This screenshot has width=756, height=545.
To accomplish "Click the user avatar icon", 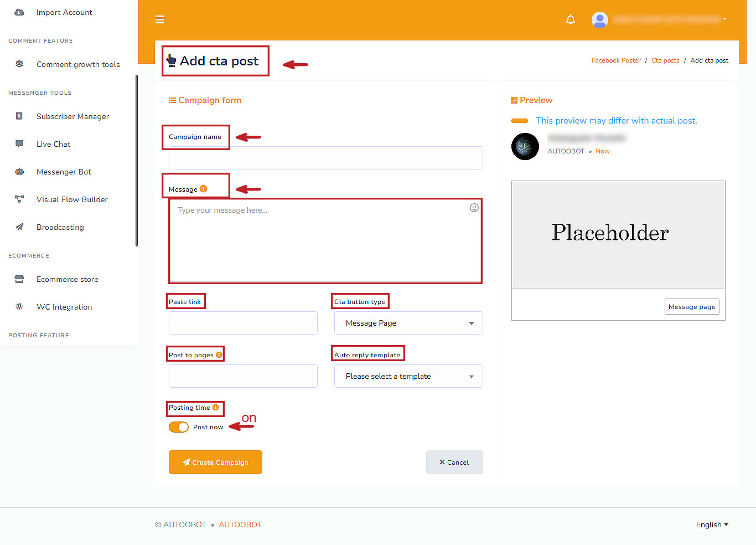I will click(x=600, y=20).
